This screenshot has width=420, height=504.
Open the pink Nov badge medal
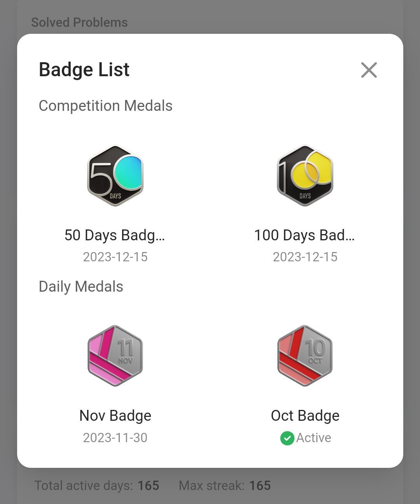(115, 356)
